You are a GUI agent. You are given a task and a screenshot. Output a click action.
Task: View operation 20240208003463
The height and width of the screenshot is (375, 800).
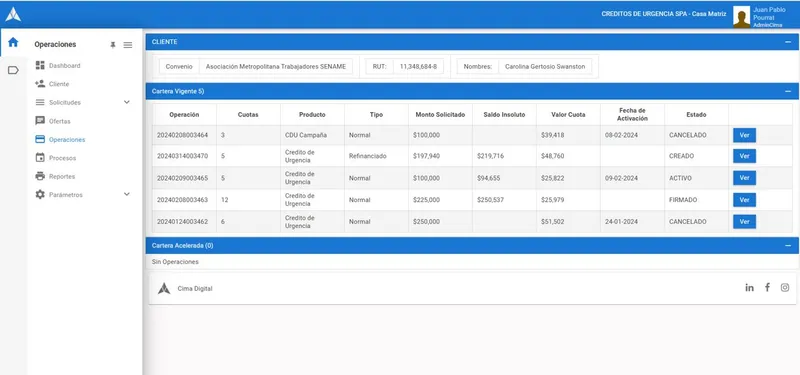pyautogui.click(x=744, y=200)
